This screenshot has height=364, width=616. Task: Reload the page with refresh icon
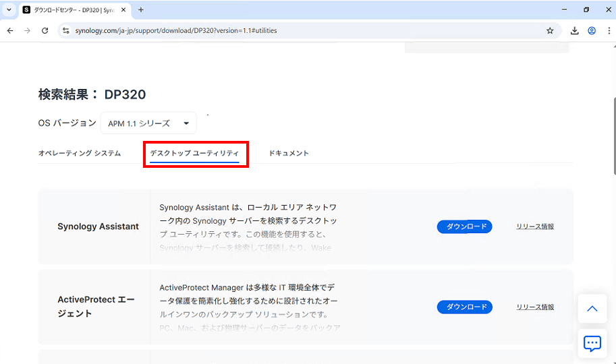pos(45,30)
